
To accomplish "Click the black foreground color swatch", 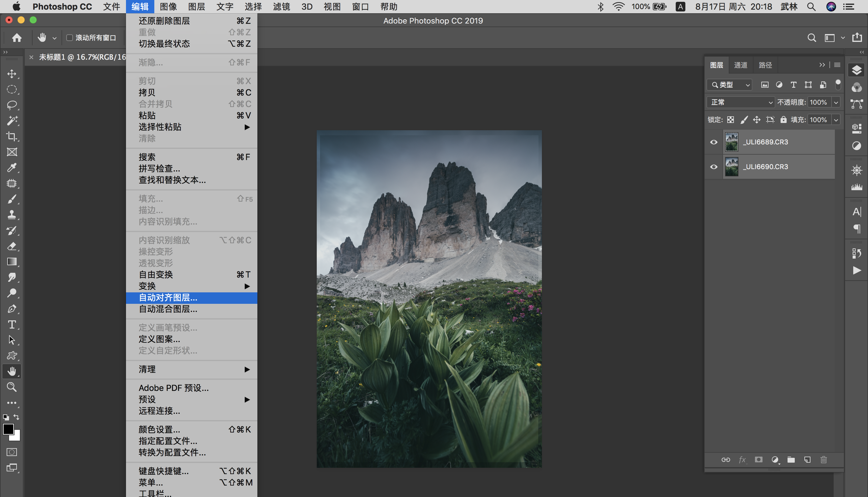I will 8,429.
